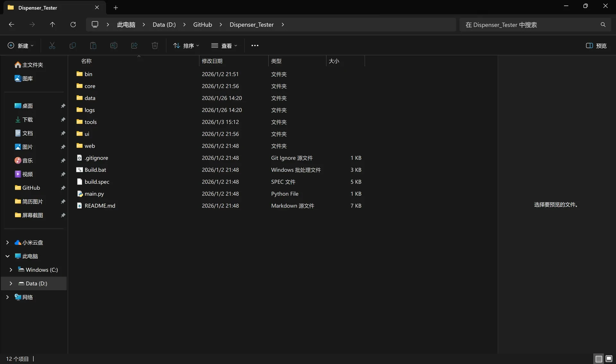Click the PC monitor icon in address bar

[x=95, y=24]
